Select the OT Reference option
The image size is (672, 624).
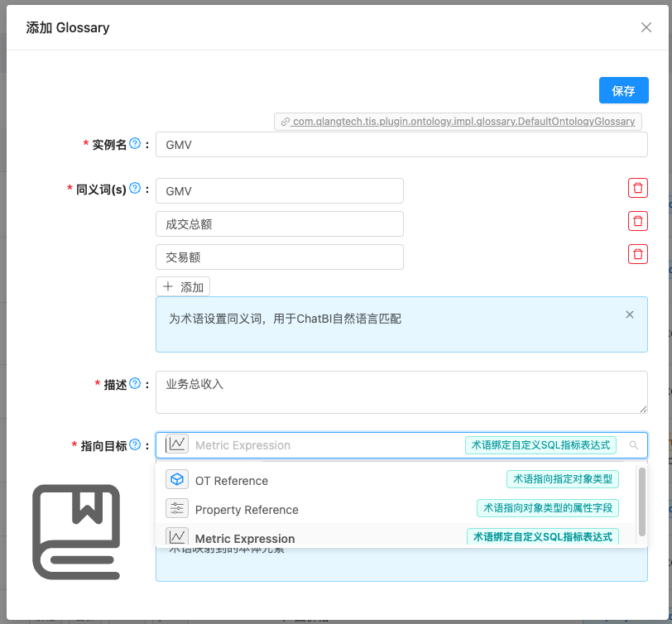(396, 480)
